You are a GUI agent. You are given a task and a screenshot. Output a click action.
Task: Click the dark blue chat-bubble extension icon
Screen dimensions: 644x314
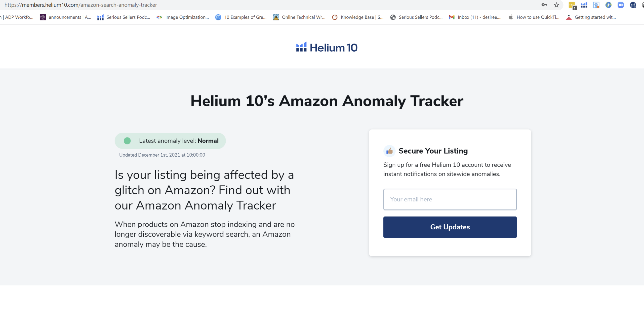633,5
